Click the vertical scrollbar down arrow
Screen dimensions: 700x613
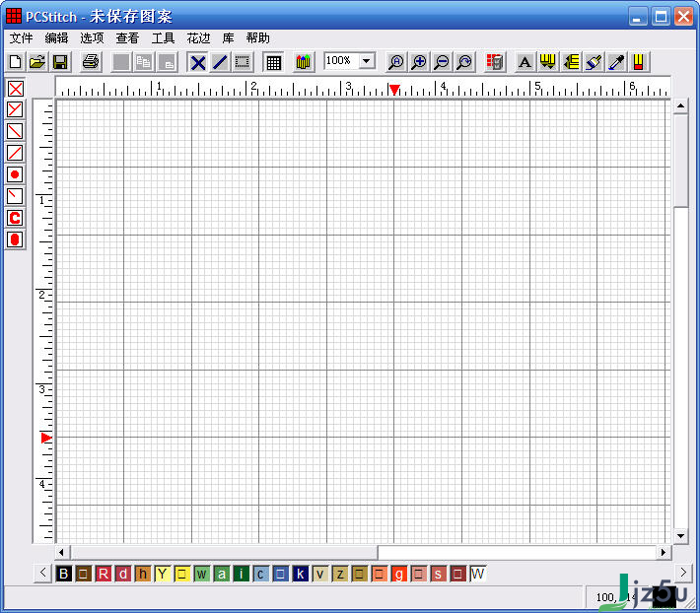coord(680,535)
